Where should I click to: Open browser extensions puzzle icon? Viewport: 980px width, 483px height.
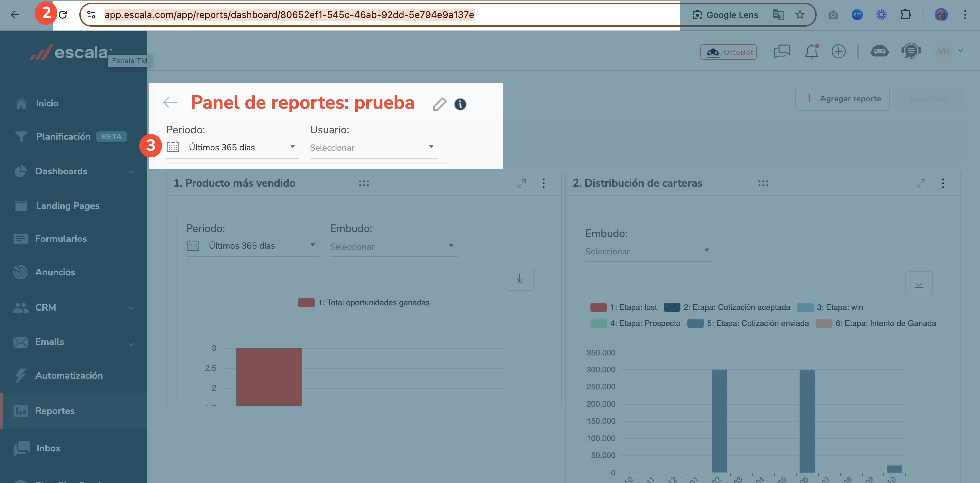(x=905, y=15)
